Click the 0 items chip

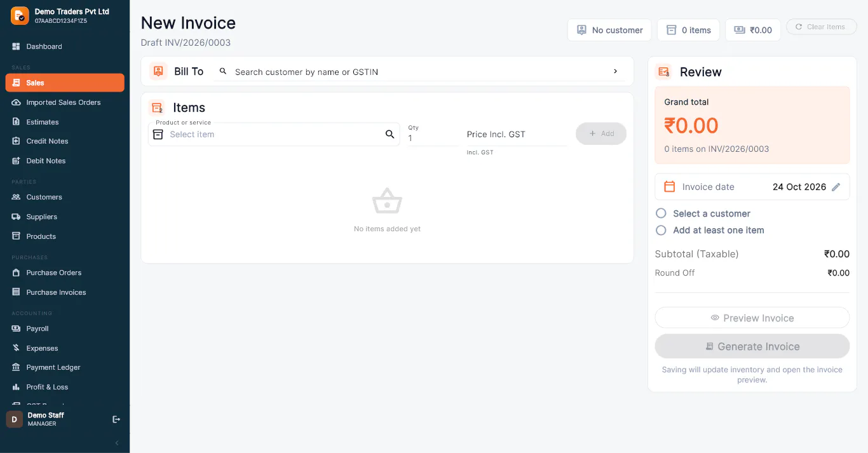coord(688,30)
